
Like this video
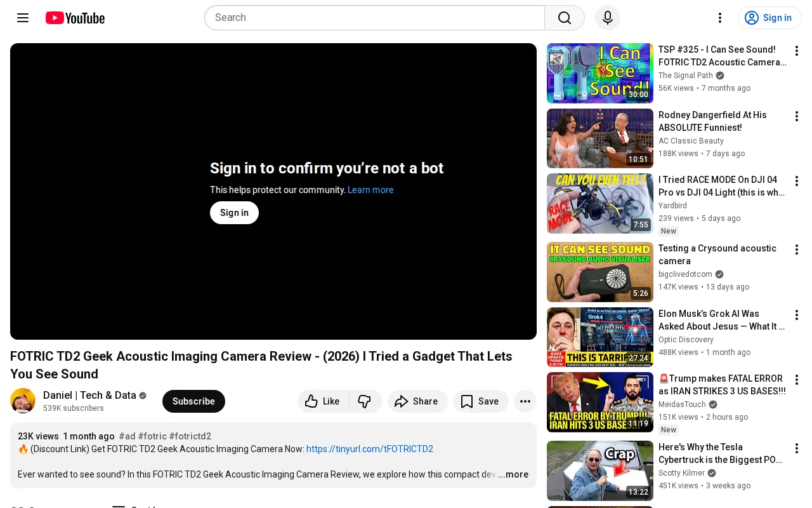[323, 401]
